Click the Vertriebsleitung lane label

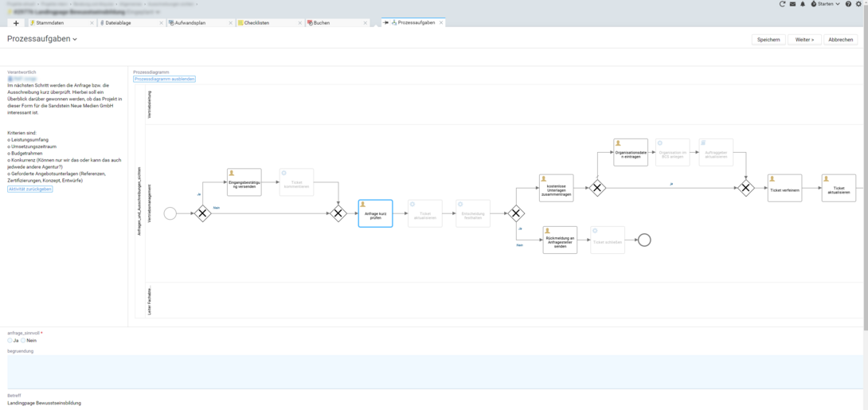pyautogui.click(x=150, y=105)
